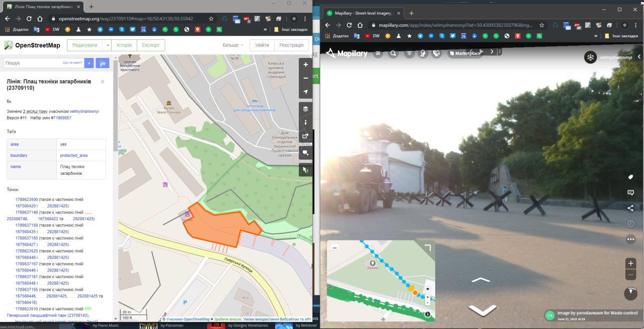
Task: Open the tag editor in Mapillary viewer
Action: (x=630, y=177)
